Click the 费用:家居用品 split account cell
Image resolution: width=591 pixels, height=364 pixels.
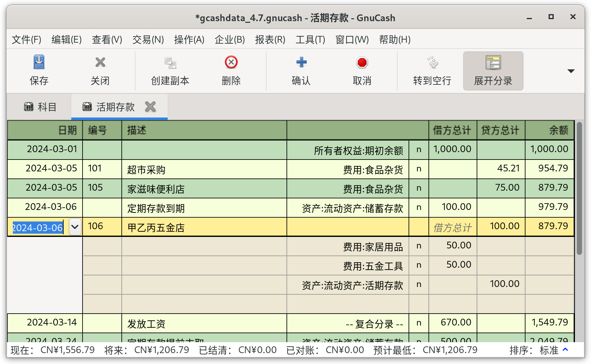pyautogui.click(x=348, y=247)
